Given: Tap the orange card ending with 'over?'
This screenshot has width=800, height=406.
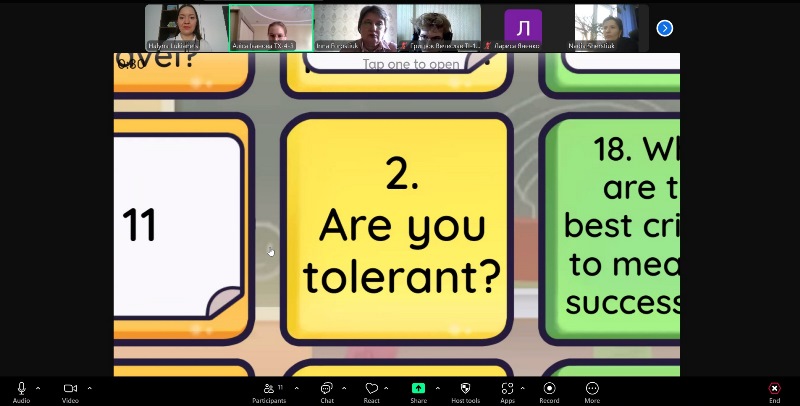Looking at the screenshot, I should click(x=183, y=75).
